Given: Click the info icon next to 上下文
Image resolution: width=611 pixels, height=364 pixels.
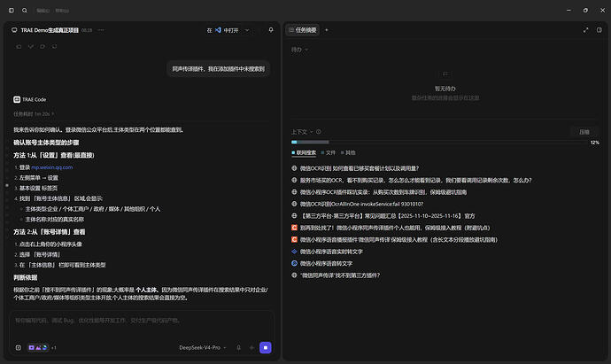Looking at the screenshot, I should click(x=319, y=132).
